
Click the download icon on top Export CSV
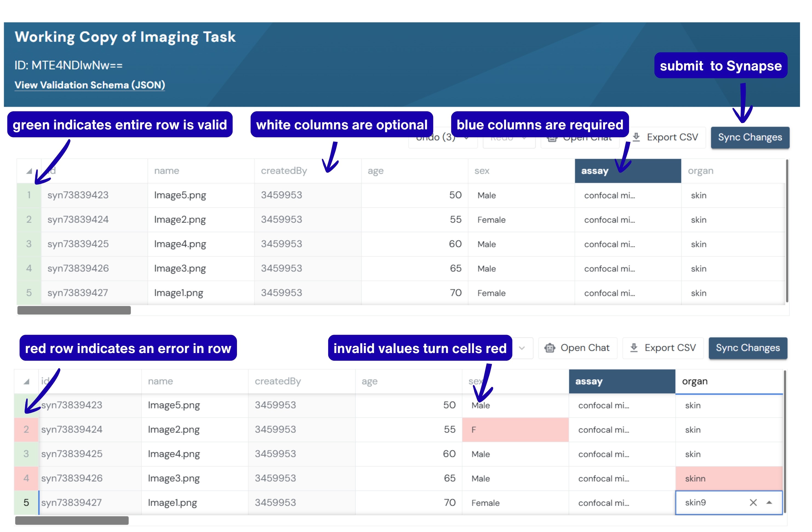[636, 137]
